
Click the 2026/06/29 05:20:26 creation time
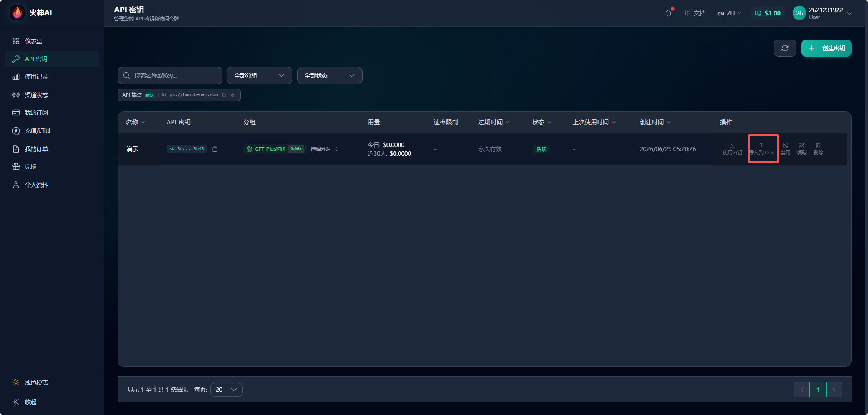[x=668, y=149]
